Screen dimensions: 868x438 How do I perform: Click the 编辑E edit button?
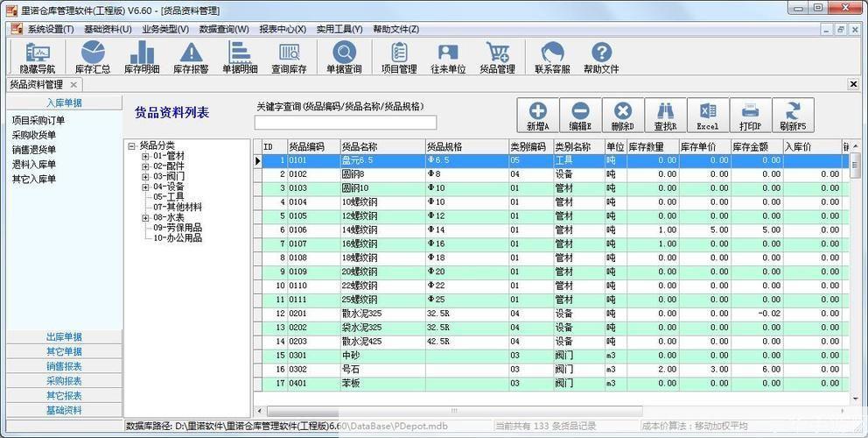coord(580,116)
